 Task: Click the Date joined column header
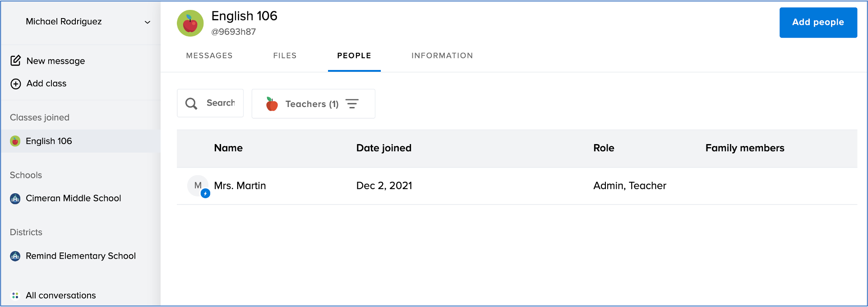[384, 148]
